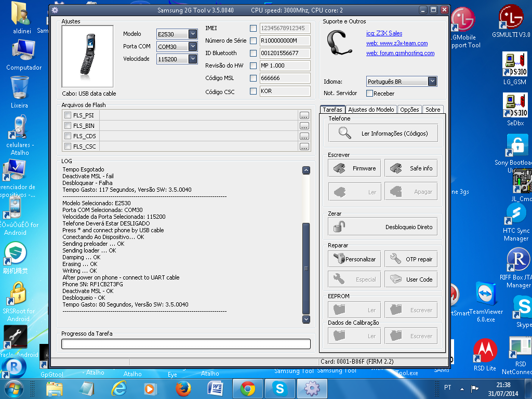
Task: Open the LG_GSM desktop shortcut
Action: click(515, 69)
